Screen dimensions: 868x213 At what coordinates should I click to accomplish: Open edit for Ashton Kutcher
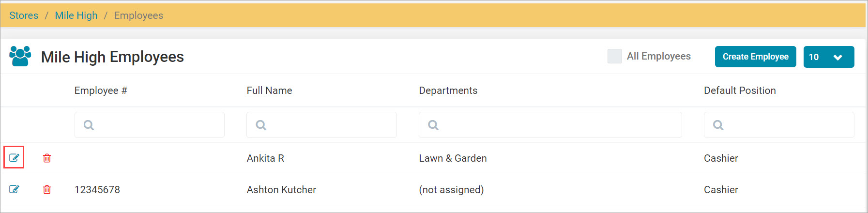(x=14, y=189)
